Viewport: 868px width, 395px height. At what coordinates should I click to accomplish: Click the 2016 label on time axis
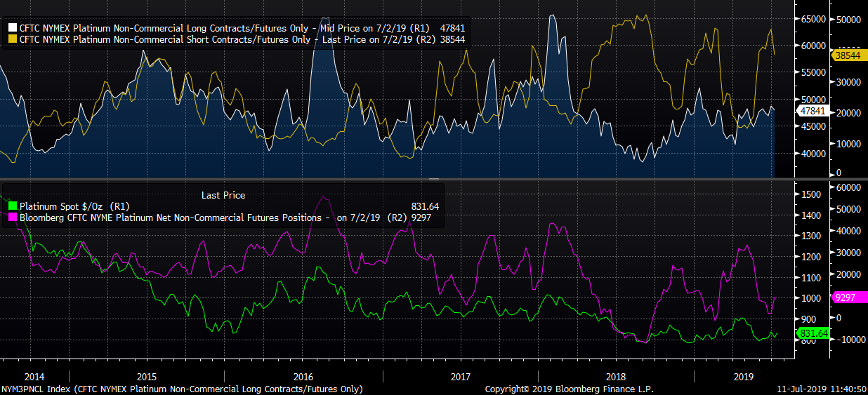(x=303, y=377)
